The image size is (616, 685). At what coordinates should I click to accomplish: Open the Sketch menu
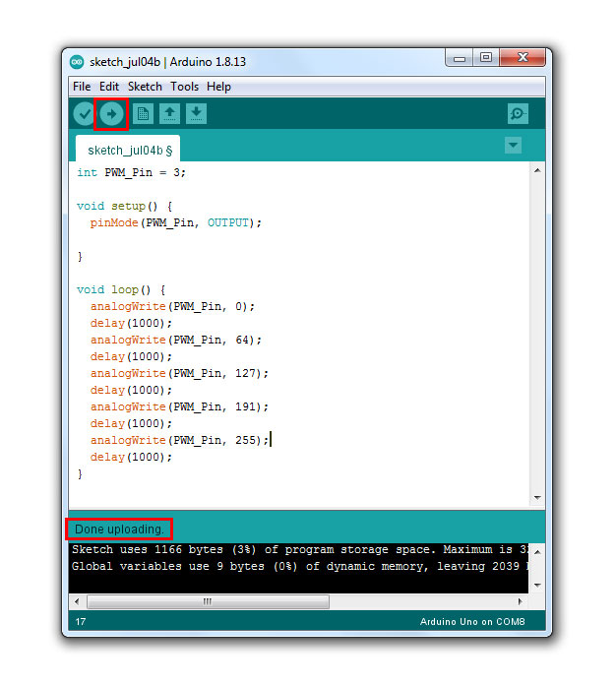click(x=145, y=87)
